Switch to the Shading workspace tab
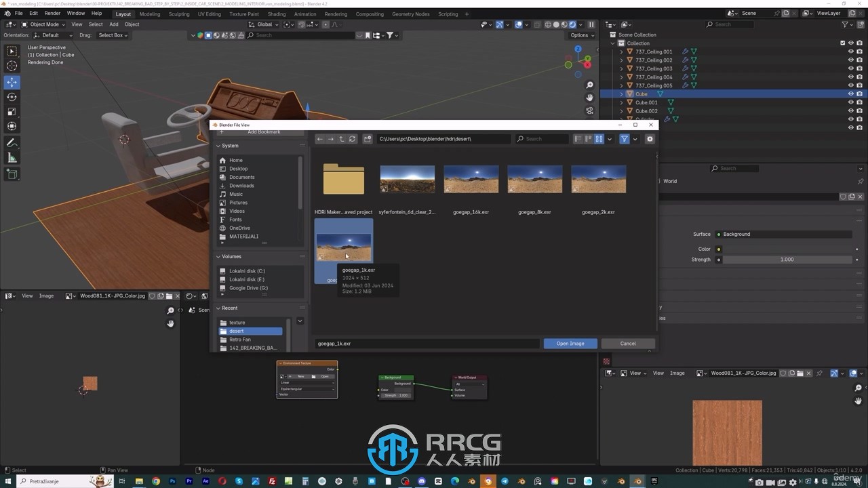 pyautogui.click(x=277, y=14)
